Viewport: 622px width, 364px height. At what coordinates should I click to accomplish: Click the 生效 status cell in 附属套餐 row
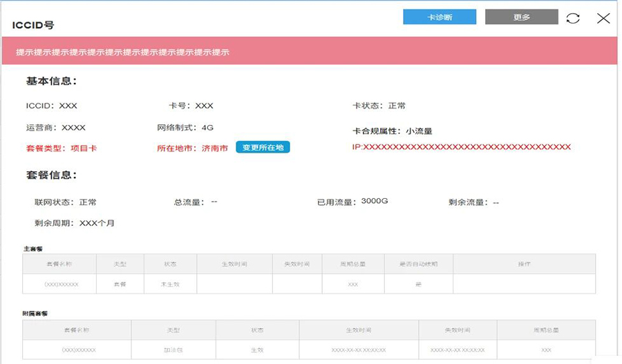257,350
